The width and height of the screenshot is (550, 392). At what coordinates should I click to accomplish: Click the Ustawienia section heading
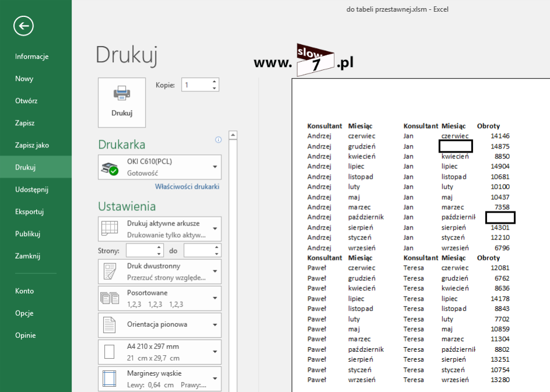(127, 207)
